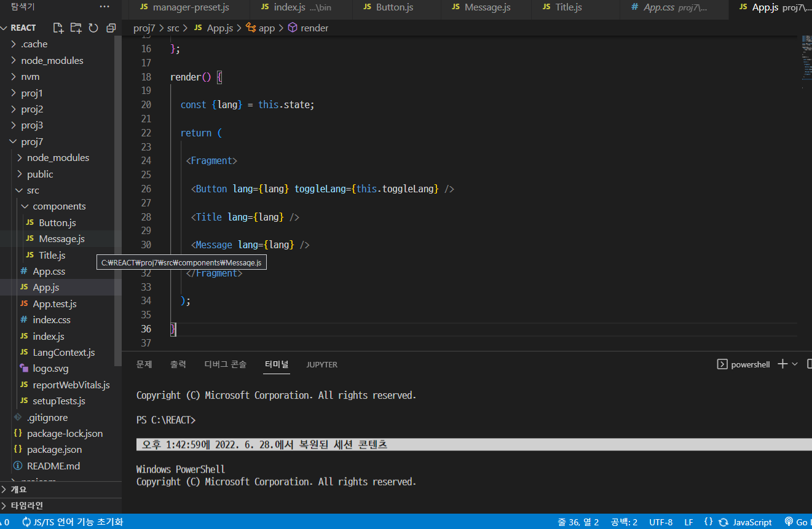Add a new terminal with plus icon
The image size is (812, 529).
pos(782,364)
